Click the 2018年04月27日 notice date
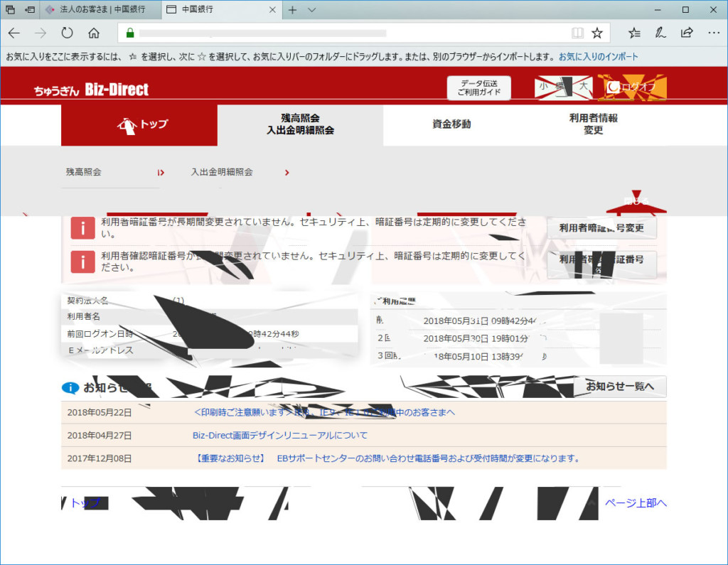The height and width of the screenshot is (565, 728). (x=100, y=436)
